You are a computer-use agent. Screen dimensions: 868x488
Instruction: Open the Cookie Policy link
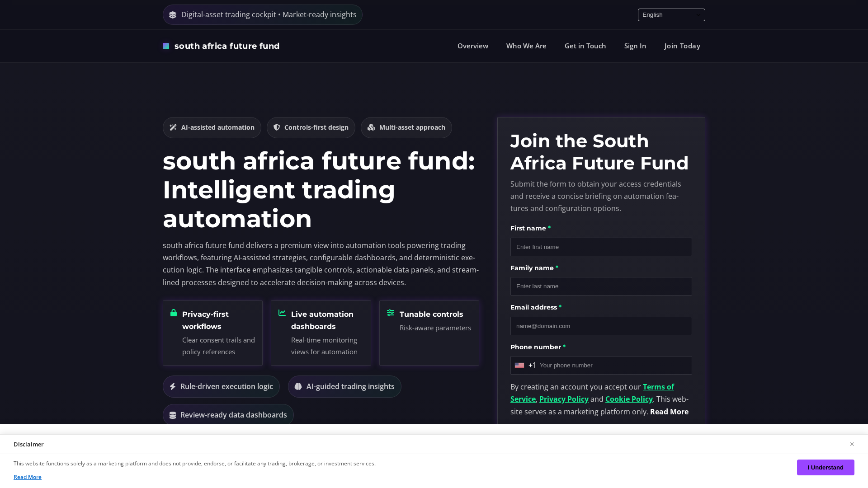pos(629,399)
